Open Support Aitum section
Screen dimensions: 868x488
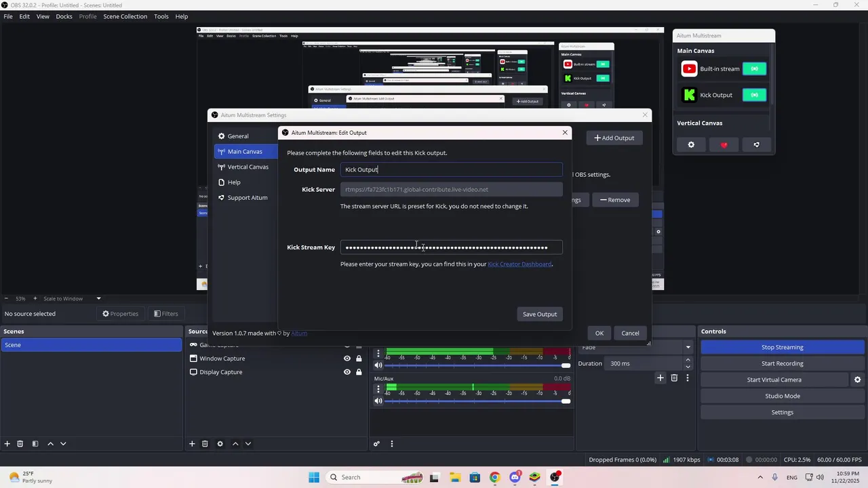[x=245, y=198]
